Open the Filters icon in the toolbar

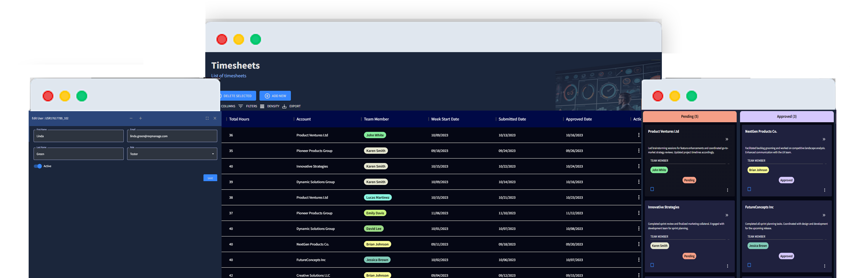click(x=241, y=106)
